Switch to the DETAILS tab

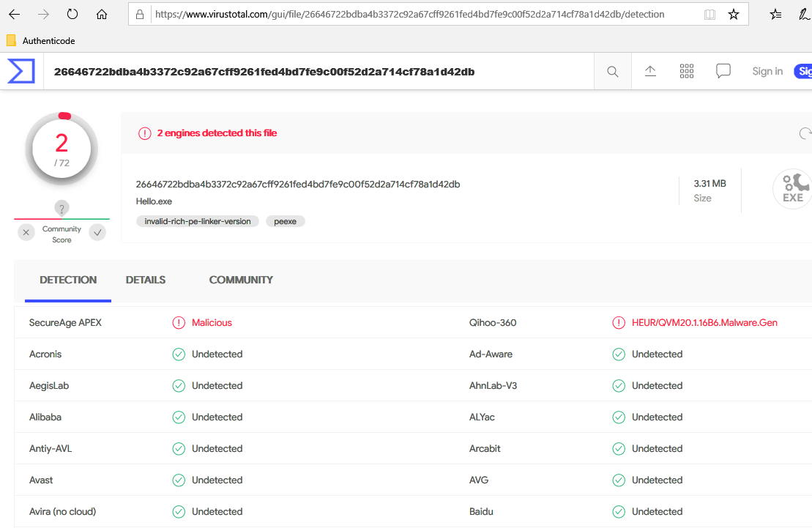pyautogui.click(x=146, y=280)
